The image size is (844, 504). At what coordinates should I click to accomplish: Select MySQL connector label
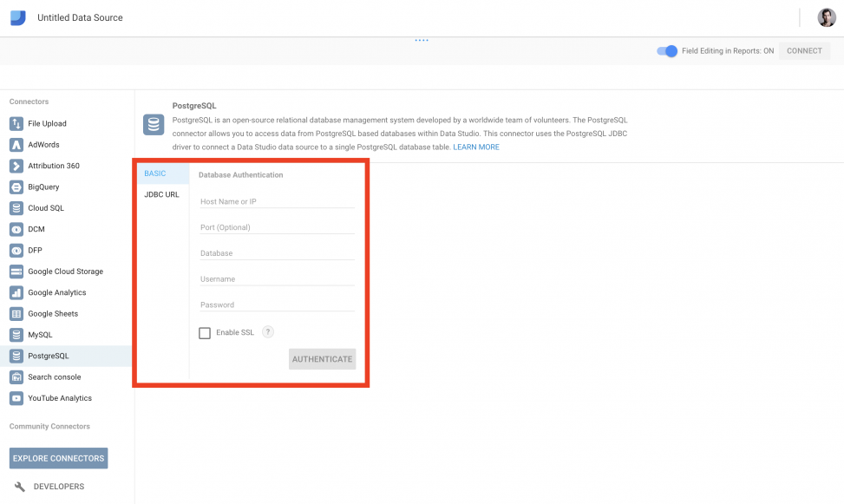click(41, 335)
